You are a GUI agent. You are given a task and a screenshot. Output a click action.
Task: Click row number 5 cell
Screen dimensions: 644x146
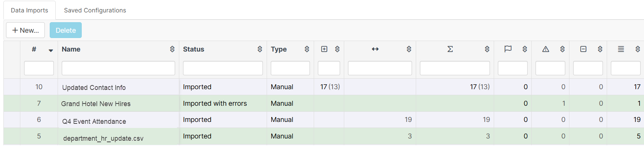click(39, 136)
